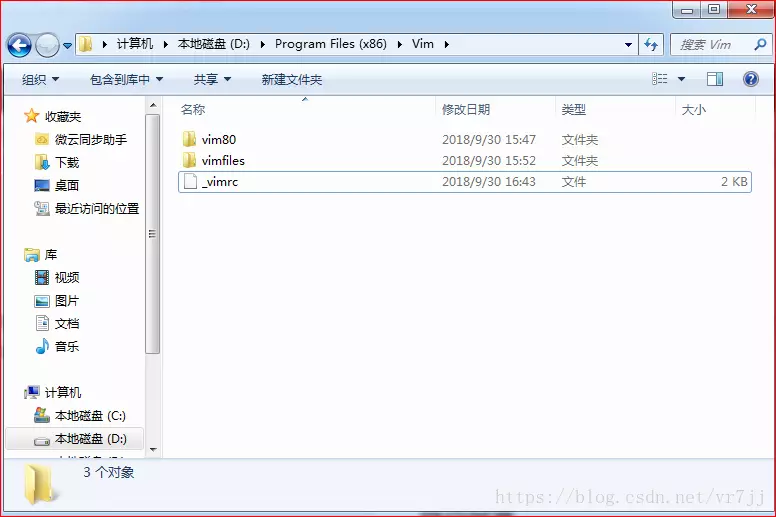
Task: Click the Forward navigation arrow button
Action: (48, 46)
